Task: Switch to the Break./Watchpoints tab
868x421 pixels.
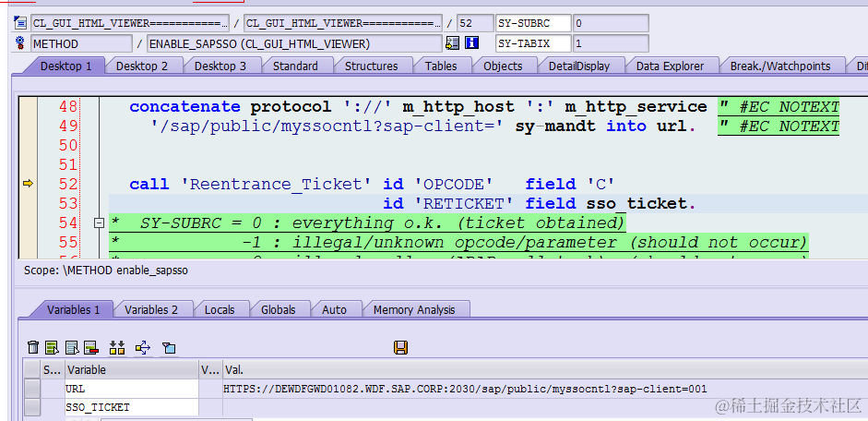Action: click(780, 66)
